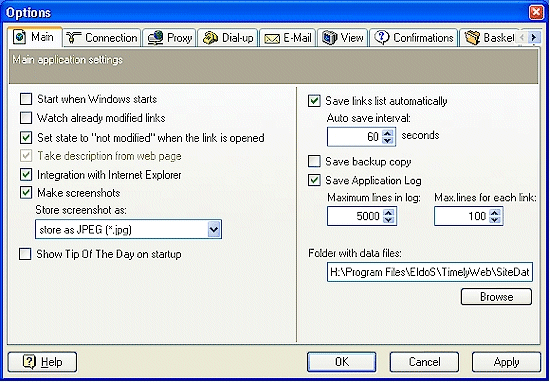
Task: Switch to the View tab
Action: coord(343,38)
